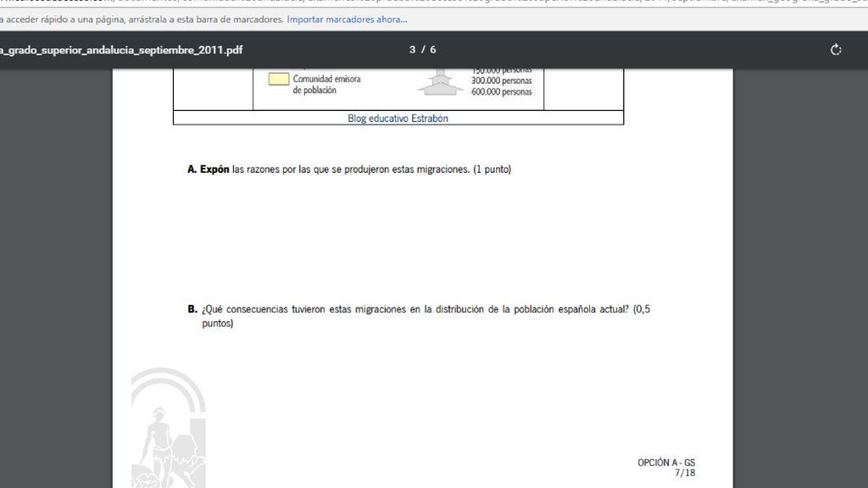Click the '600.000 personas' legend label
Viewport: 868px width, 488px height.
pos(502,91)
